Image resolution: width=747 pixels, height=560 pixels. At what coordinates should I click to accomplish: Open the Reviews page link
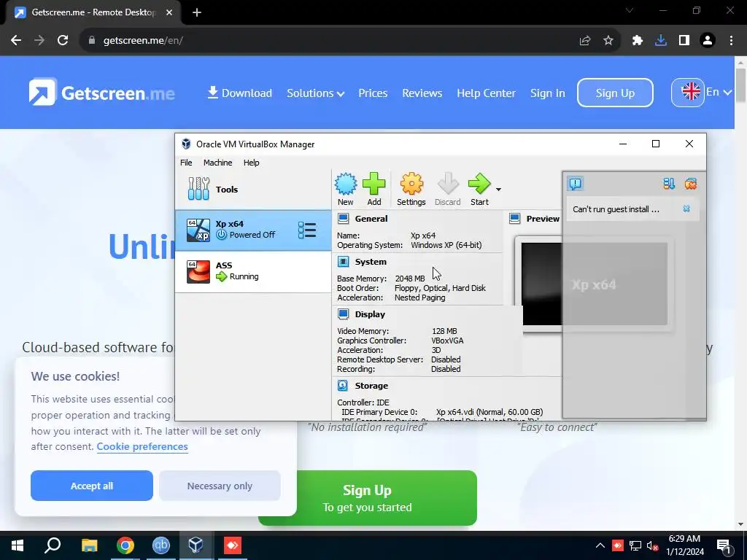tap(422, 93)
